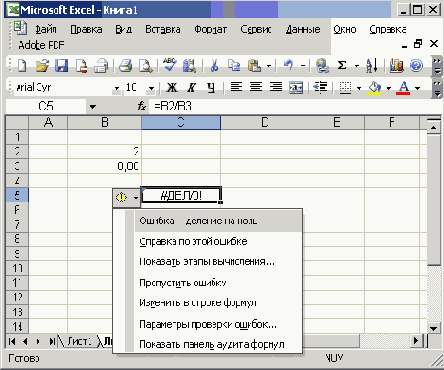Click the Insert Hyperlink globe icon
This screenshot has width=444, height=370.
click(x=322, y=65)
